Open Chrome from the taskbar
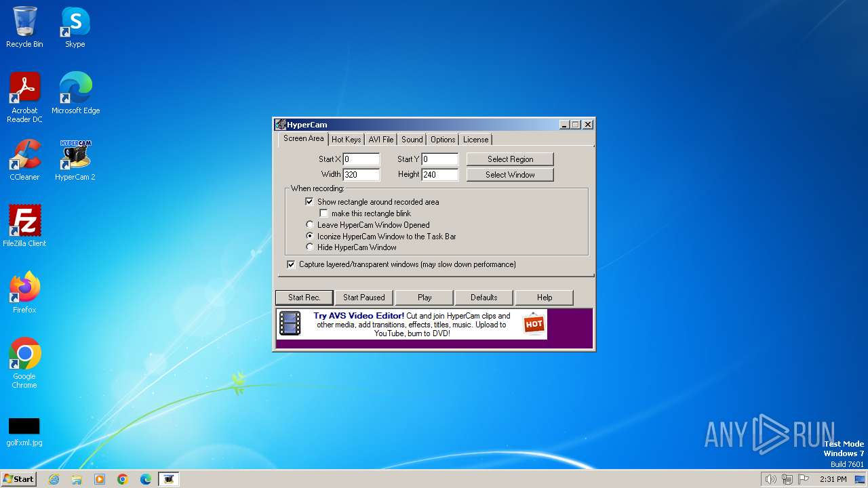Screen dimensions: 868x488 pos(123,479)
